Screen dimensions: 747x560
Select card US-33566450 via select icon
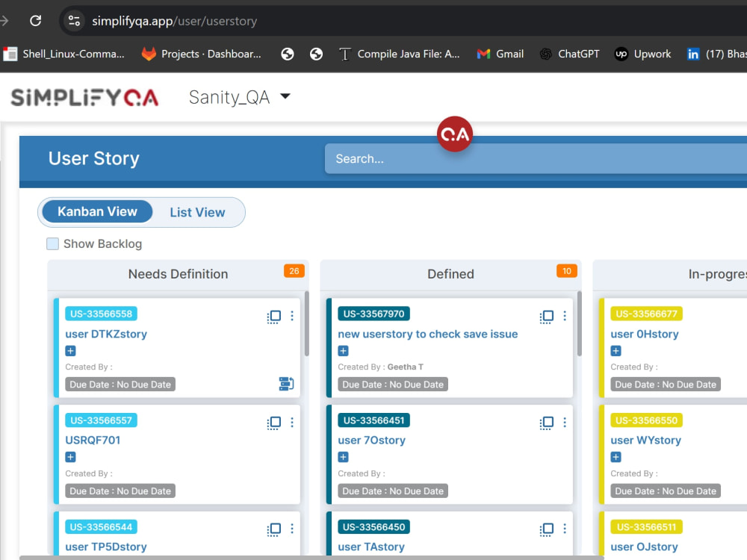point(547,529)
